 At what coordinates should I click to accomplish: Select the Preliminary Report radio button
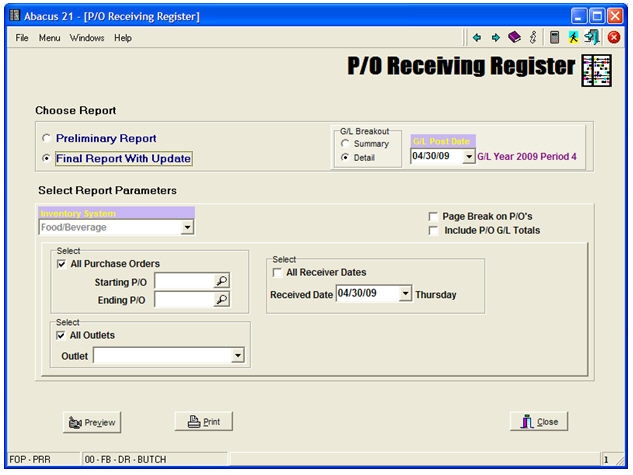(x=46, y=139)
